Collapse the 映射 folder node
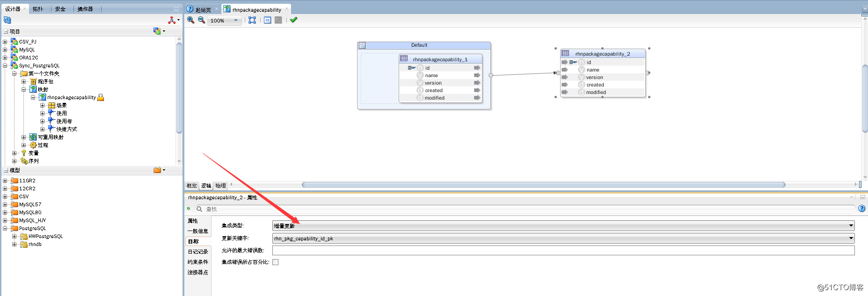The image size is (868, 296). (x=24, y=89)
